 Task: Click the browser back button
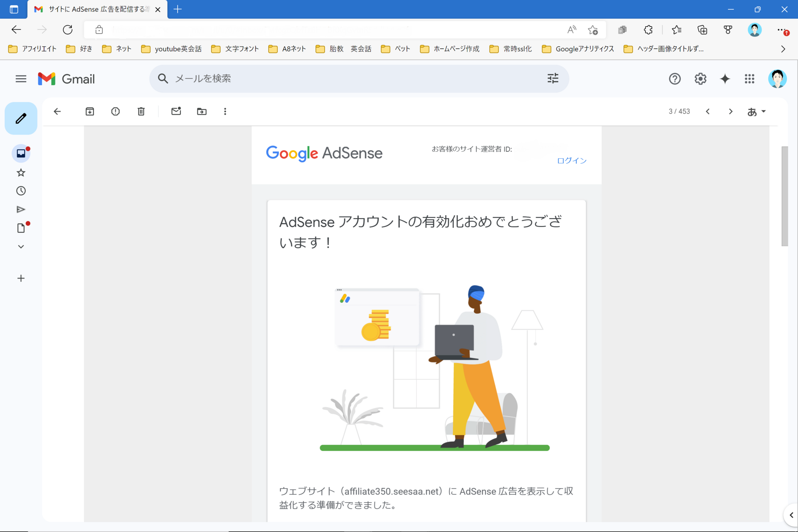(x=16, y=30)
